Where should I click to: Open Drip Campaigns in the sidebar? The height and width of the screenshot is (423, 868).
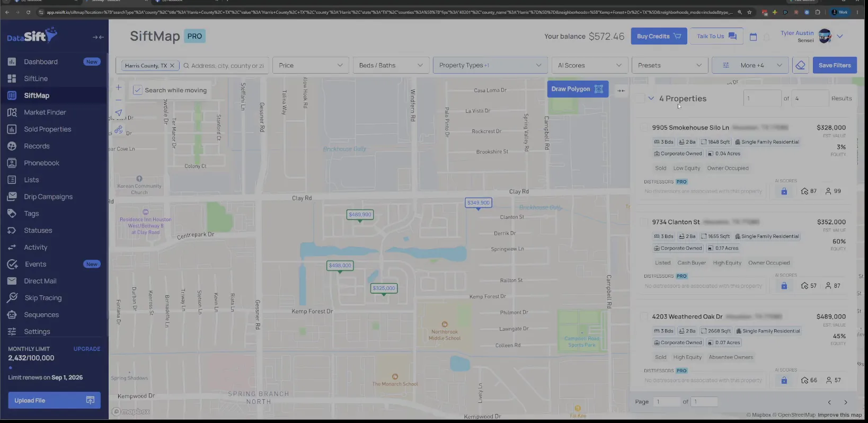coord(48,197)
